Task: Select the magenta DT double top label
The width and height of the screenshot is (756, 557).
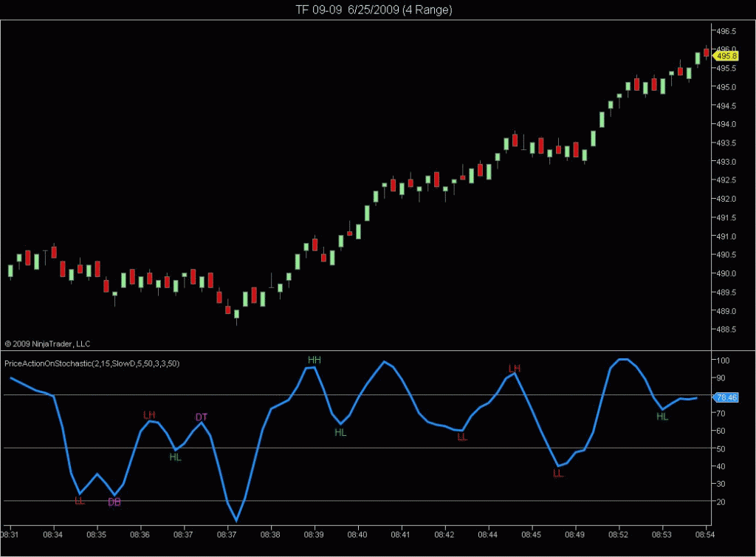Action: (x=201, y=417)
